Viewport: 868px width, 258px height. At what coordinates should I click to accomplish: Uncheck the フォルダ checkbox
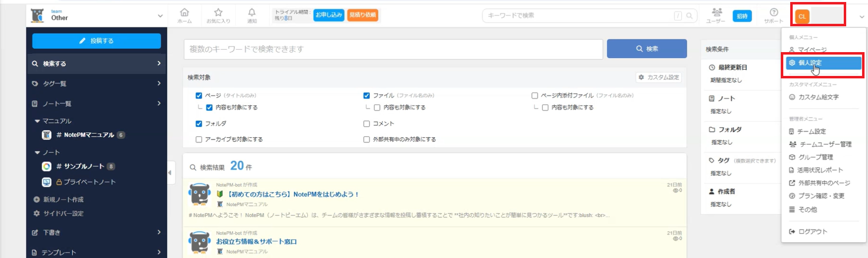199,124
